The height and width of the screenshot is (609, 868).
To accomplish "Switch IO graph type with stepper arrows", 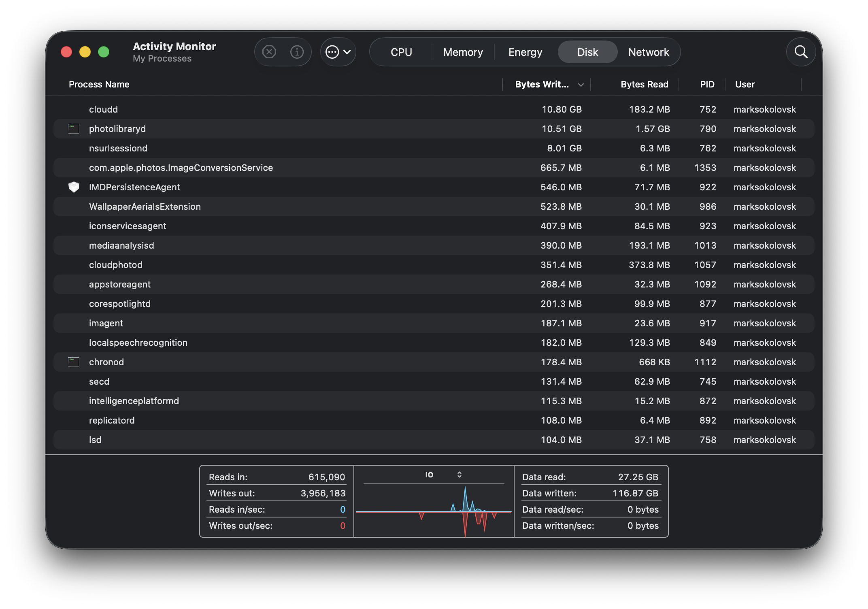I will 460,475.
